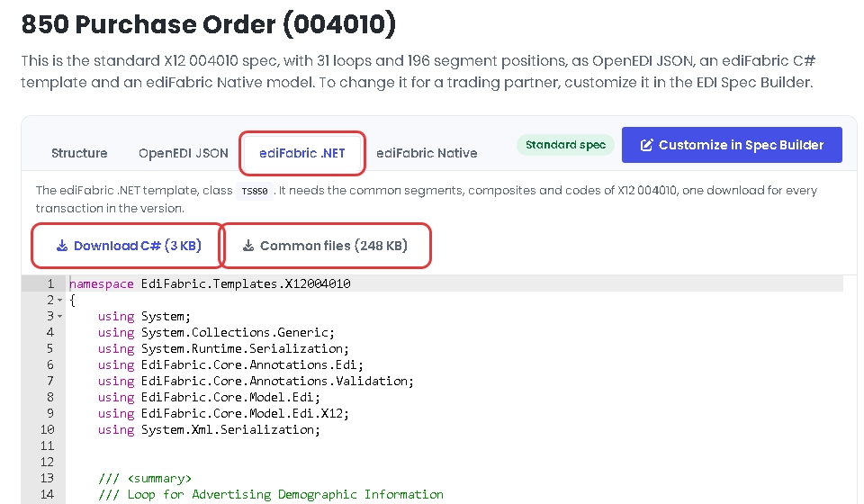
Task: Click 'using System.Runtime.Serialization;' line
Action: point(223,348)
